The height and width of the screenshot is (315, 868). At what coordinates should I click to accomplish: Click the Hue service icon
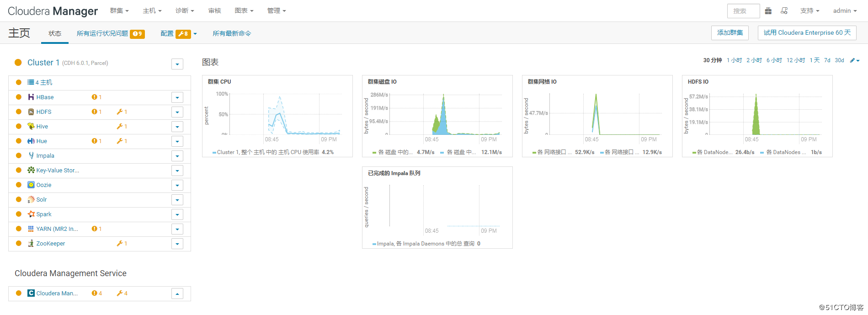pyautogui.click(x=31, y=141)
